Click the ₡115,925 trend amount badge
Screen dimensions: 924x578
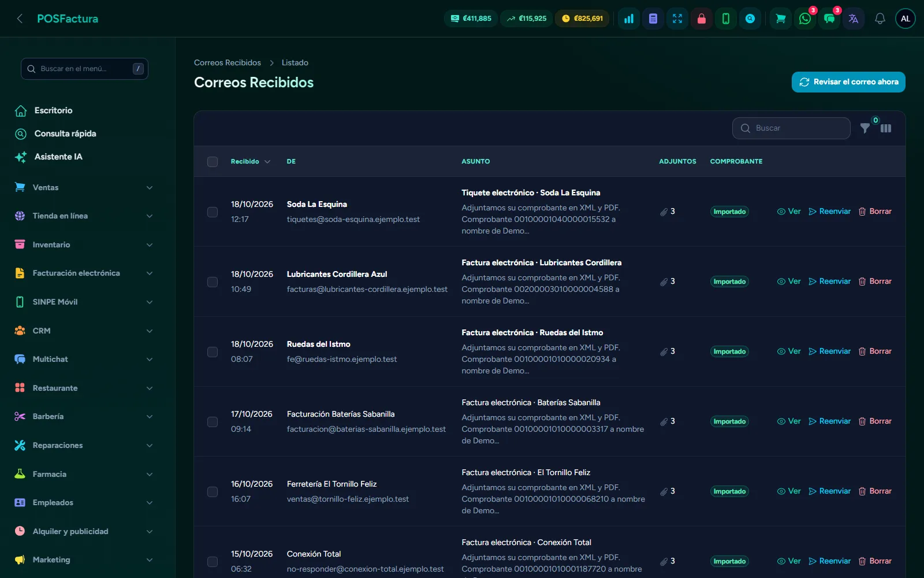pos(527,18)
